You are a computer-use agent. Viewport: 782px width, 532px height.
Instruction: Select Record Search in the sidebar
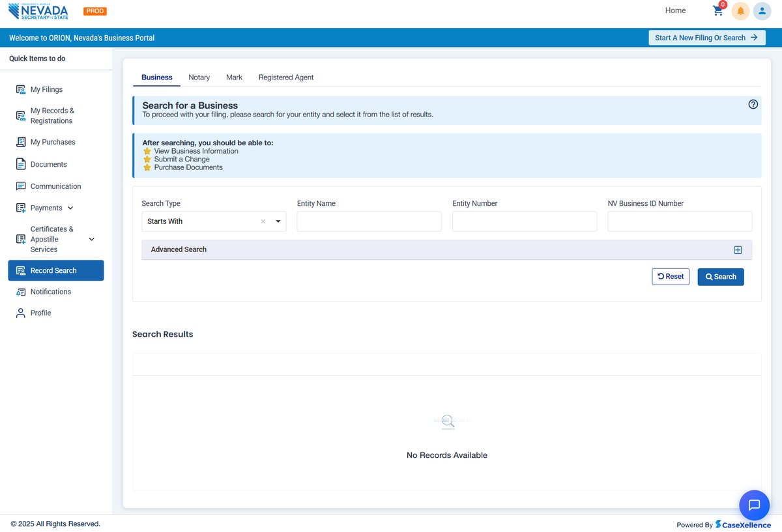pyautogui.click(x=55, y=270)
